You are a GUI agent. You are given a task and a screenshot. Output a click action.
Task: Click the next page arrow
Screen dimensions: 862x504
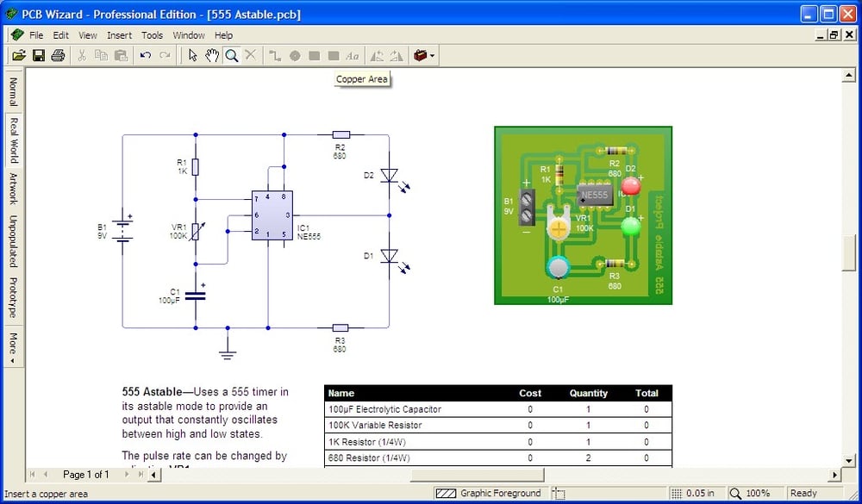pos(128,475)
